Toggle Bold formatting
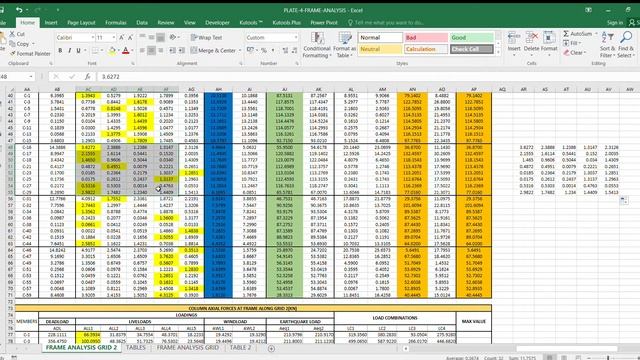The image size is (640, 360). pyautogui.click(x=60, y=51)
